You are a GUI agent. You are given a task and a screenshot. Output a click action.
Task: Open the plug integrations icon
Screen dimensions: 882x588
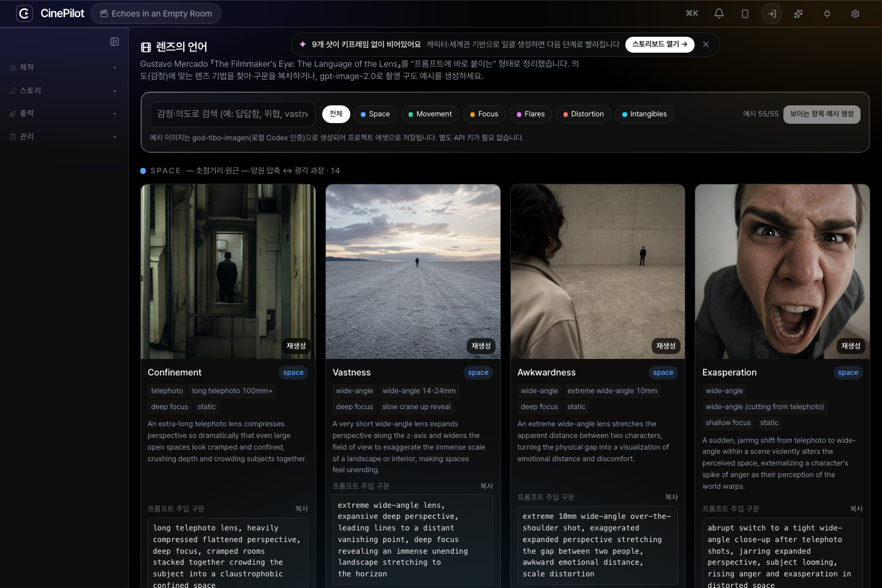point(827,13)
